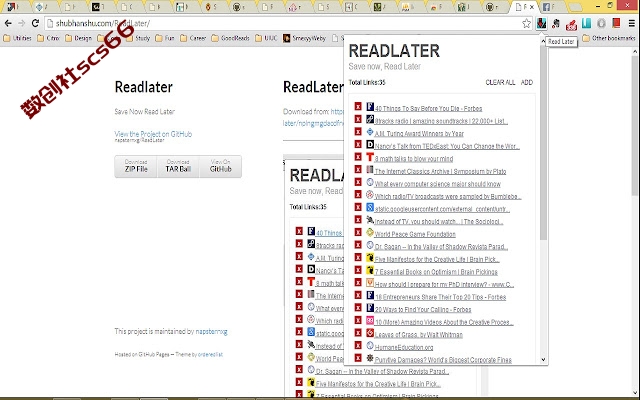Remove 'Which radio/TV broadcasts were sampled' entry in popup

click(358, 195)
